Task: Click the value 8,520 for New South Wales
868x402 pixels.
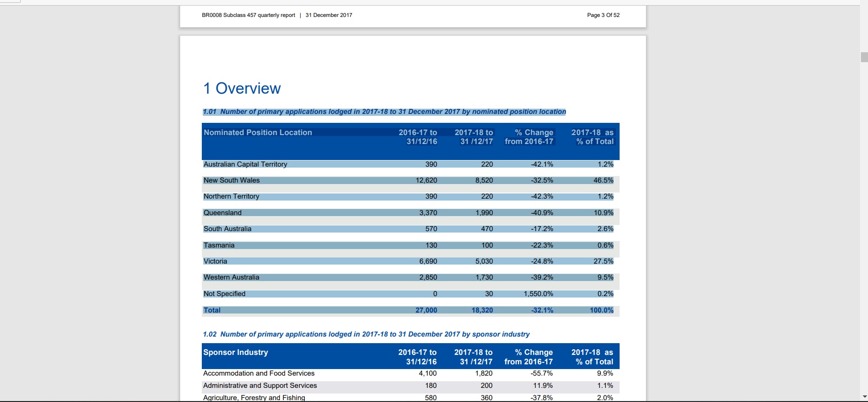Action: [x=484, y=180]
